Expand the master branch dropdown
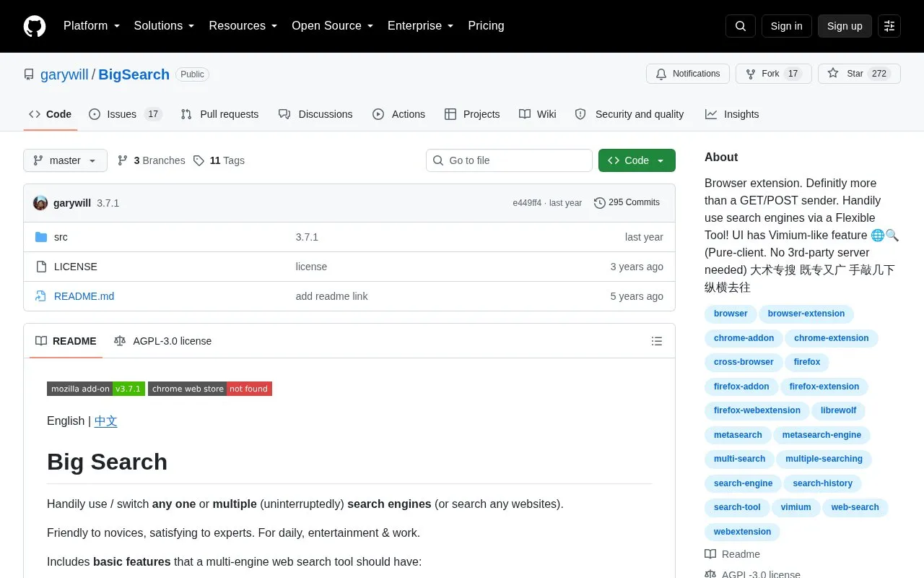Image resolution: width=924 pixels, height=578 pixels. point(65,160)
